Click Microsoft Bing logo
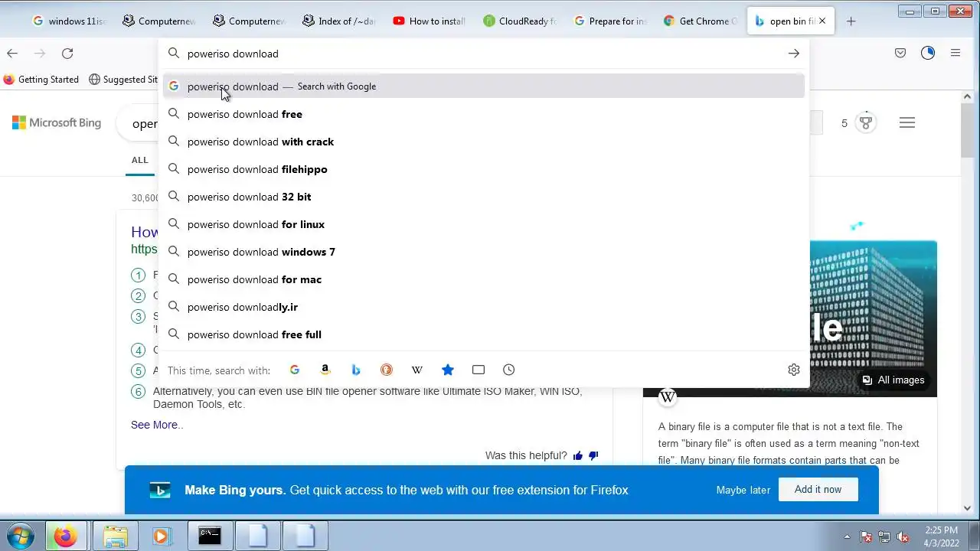 (x=57, y=122)
